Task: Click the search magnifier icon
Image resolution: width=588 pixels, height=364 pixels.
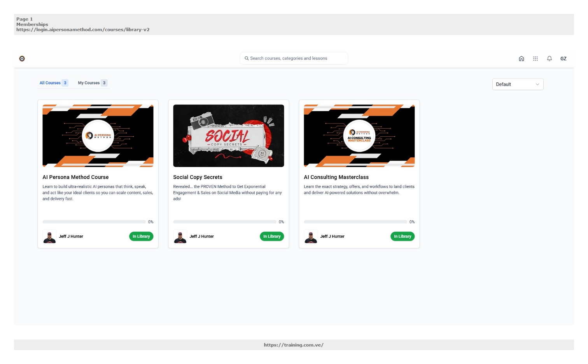Action: 247,58
